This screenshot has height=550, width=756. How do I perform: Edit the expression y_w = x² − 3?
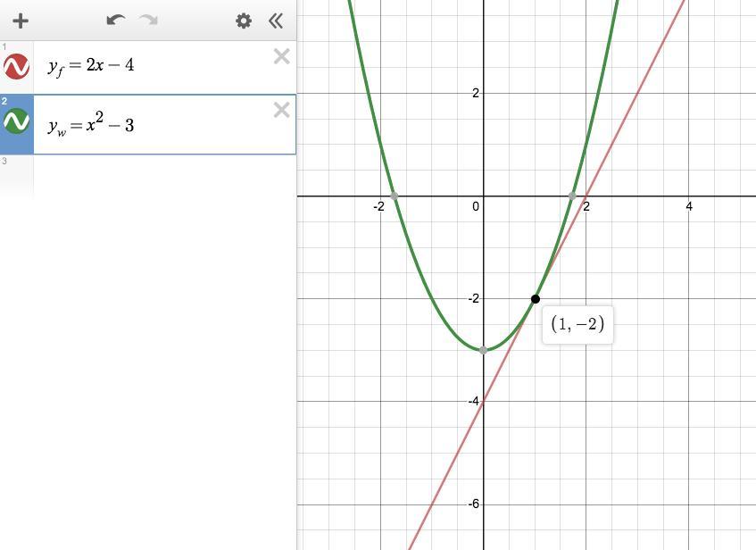91,124
